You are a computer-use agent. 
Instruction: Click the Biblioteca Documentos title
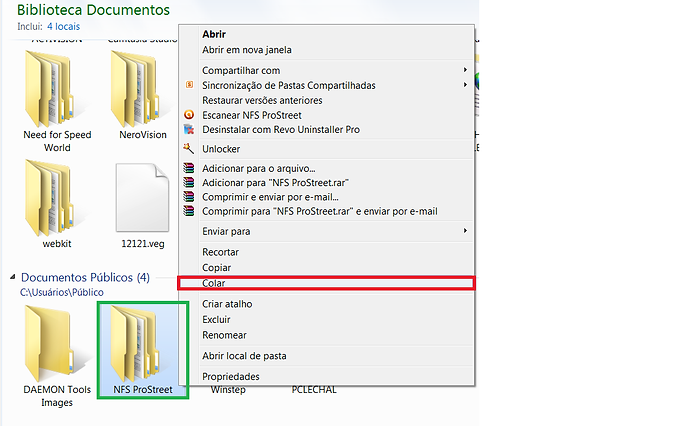pyautogui.click(x=93, y=9)
